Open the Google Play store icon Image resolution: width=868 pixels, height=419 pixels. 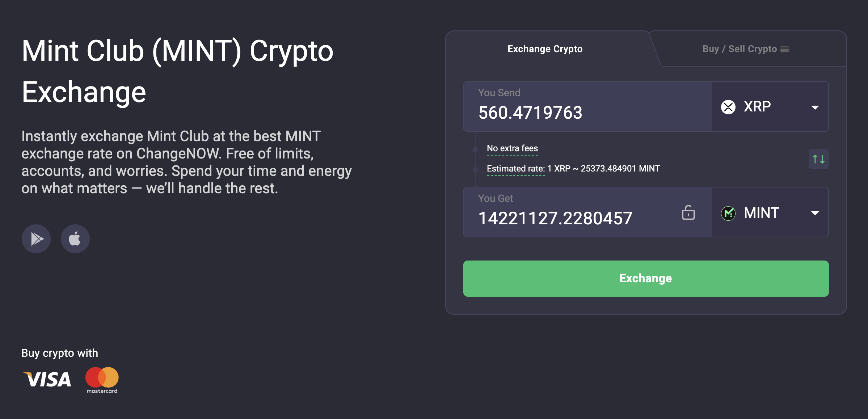click(x=36, y=239)
